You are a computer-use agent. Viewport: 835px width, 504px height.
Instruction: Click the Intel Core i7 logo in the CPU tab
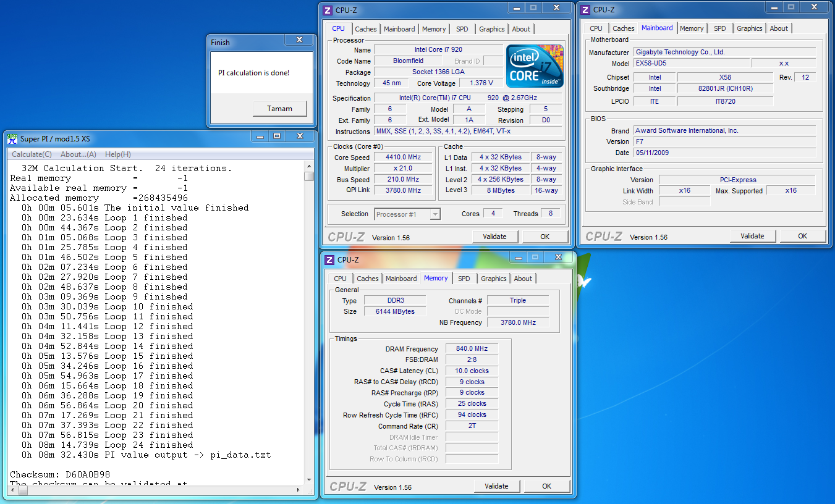click(535, 66)
